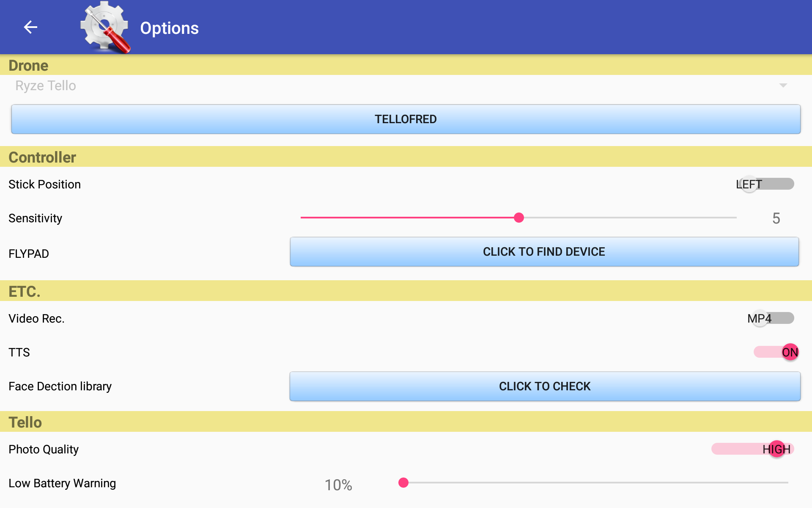This screenshot has height=508, width=812.
Task: Click the TELLOFRED button
Action: (x=406, y=119)
